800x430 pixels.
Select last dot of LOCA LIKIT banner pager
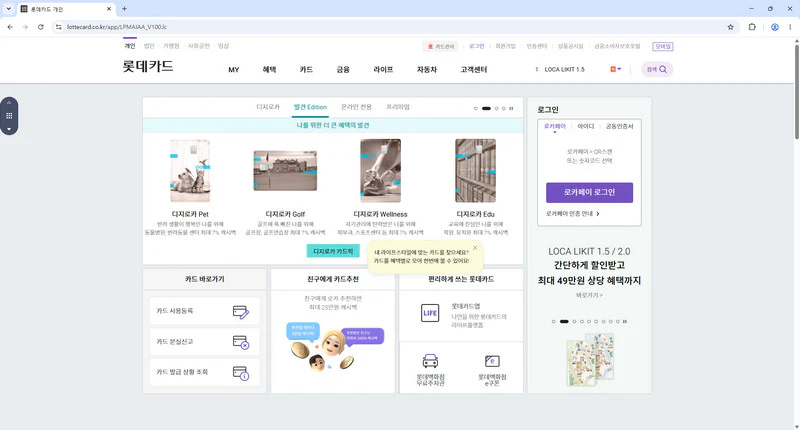tap(617, 321)
